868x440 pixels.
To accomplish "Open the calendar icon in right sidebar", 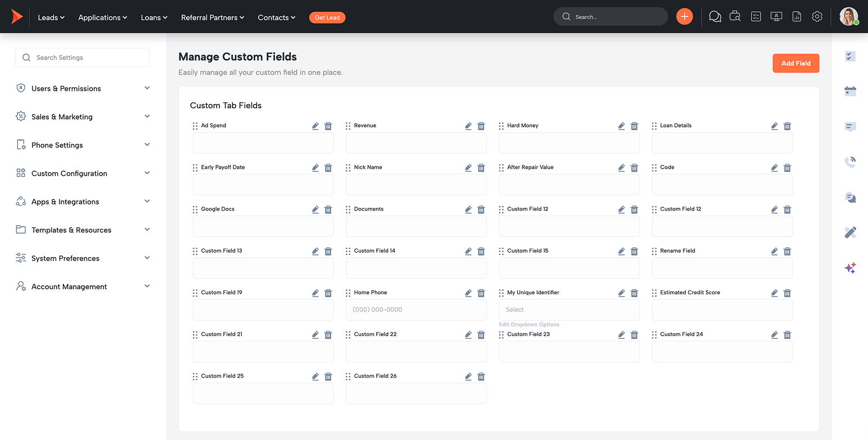I will [851, 91].
